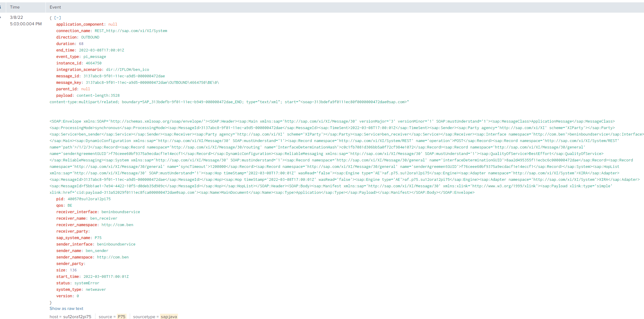Image resolution: width=644 pixels, height=319 pixels.
Task: Click the receiver_name value ben_receiver
Action: point(104,218)
